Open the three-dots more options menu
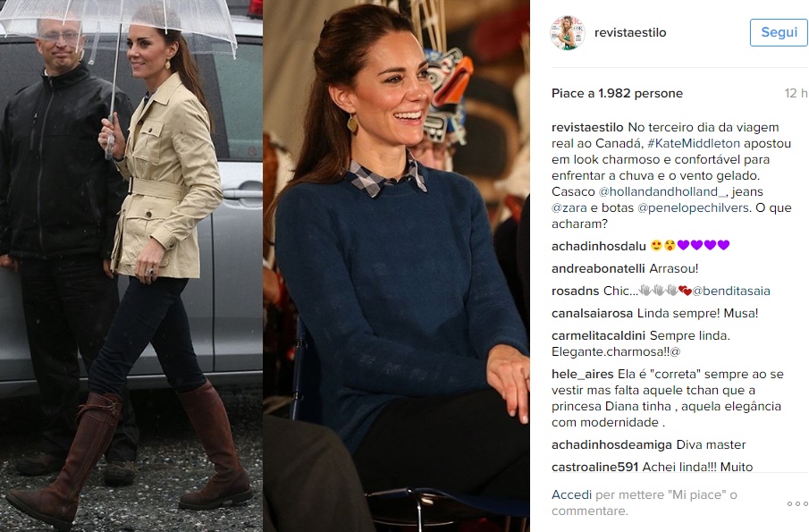This screenshot has height=532, width=809. tap(797, 503)
